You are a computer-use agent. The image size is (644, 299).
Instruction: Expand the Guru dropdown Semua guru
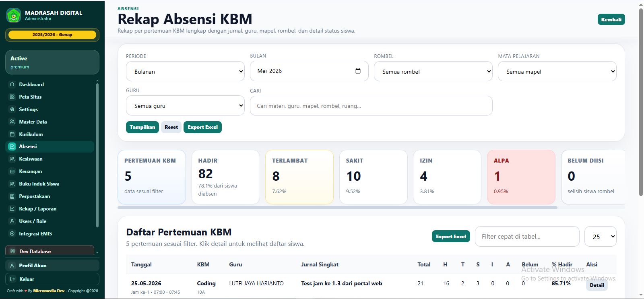[x=185, y=105]
